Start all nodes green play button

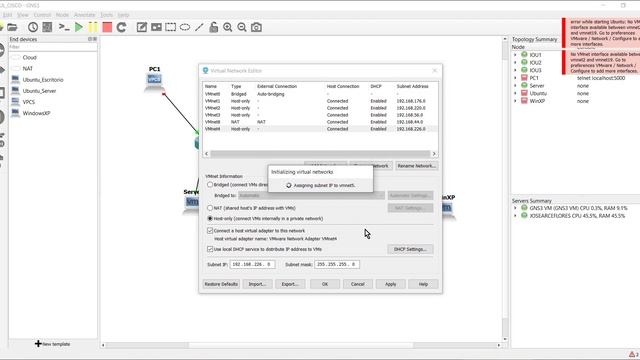[x=79, y=27]
